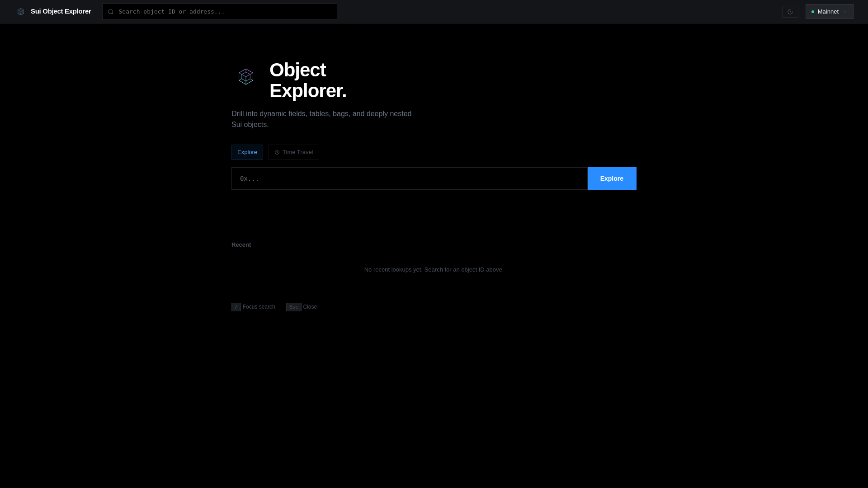Open the Sui Object Explorer home link
This screenshot has height=488, width=868.
(54, 11)
